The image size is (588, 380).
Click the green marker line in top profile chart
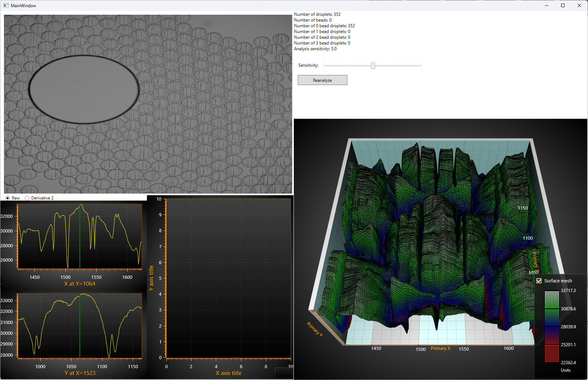click(x=80, y=237)
